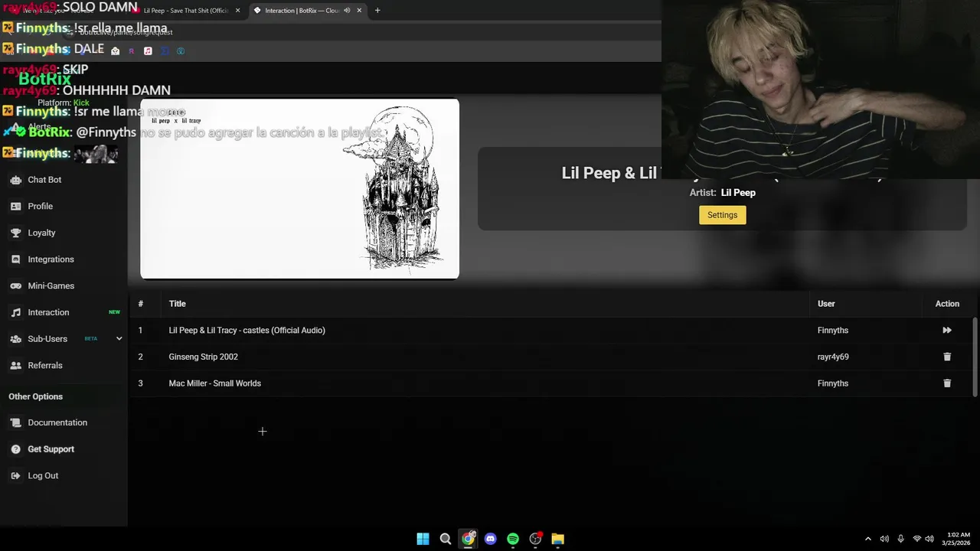Image resolution: width=980 pixels, height=551 pixels.
Task: Click the Loyalty trophy icon
Action: pyautogui.click(x=15, y=233)
